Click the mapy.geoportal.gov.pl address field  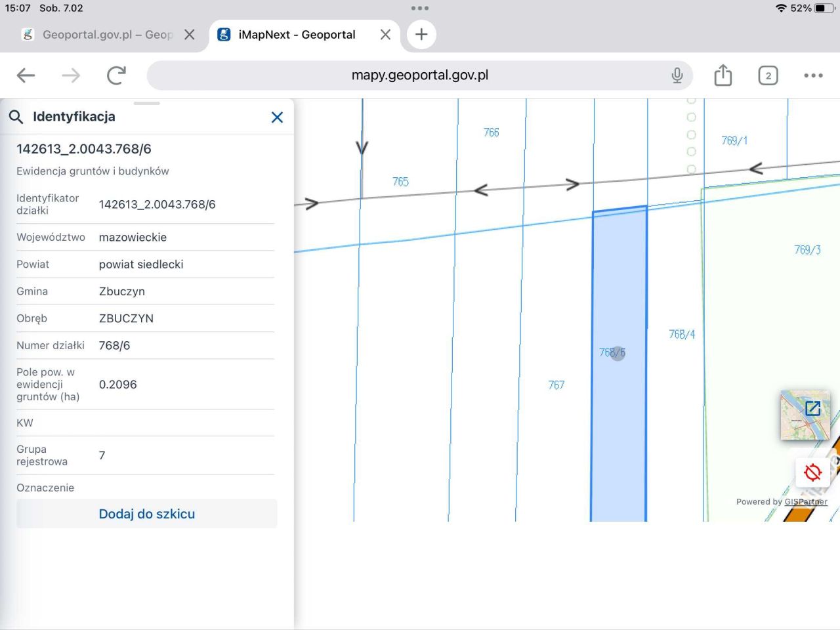[420, 75]
